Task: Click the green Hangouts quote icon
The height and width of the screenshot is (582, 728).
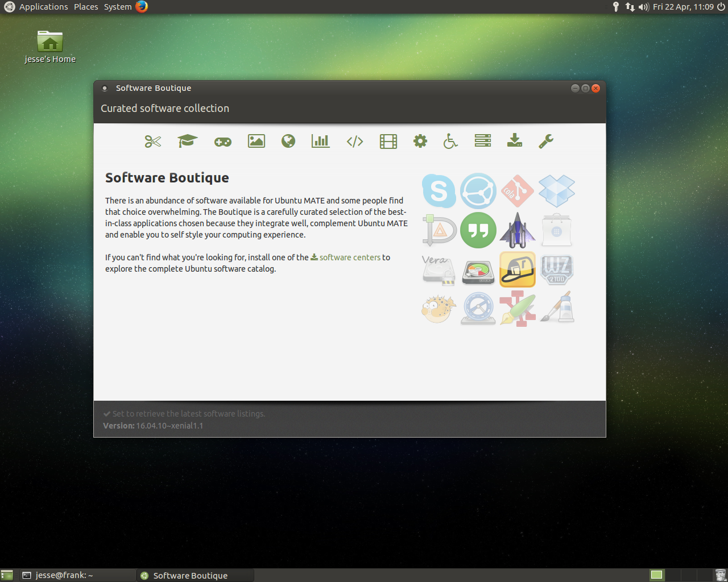Action: point(478,230)
